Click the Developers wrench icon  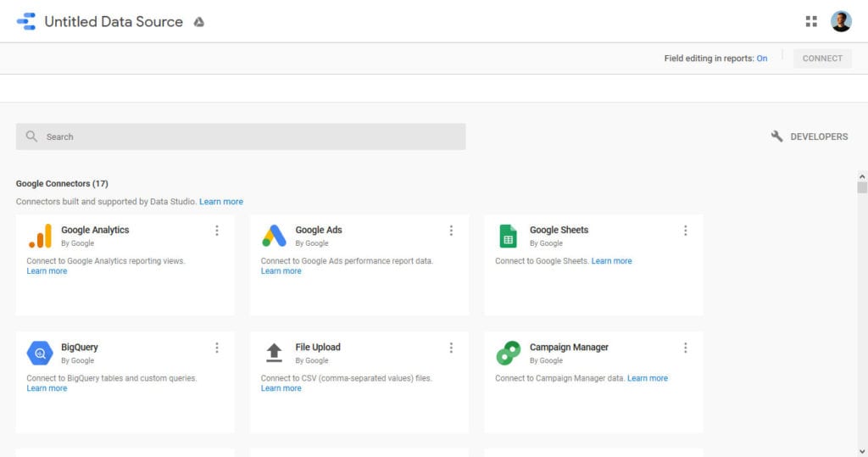coord(776,137)
